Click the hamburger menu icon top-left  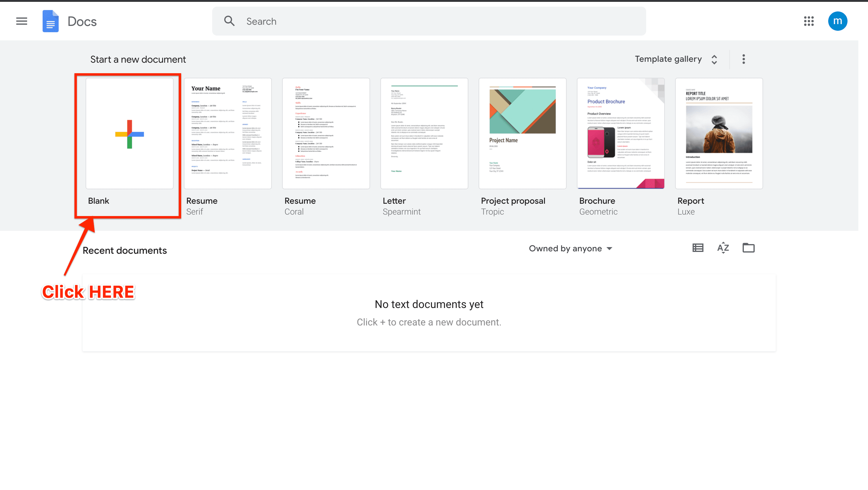point(22,21)
